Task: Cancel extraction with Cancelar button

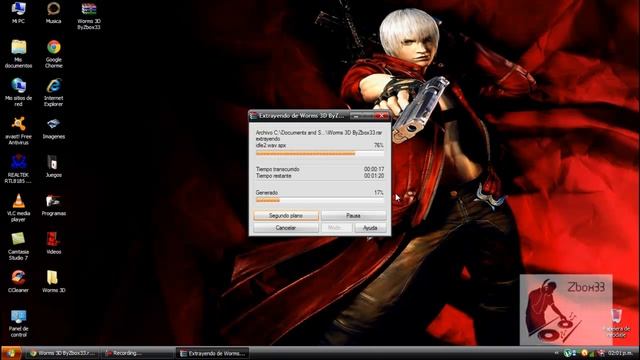Action: tap(286, 228)
